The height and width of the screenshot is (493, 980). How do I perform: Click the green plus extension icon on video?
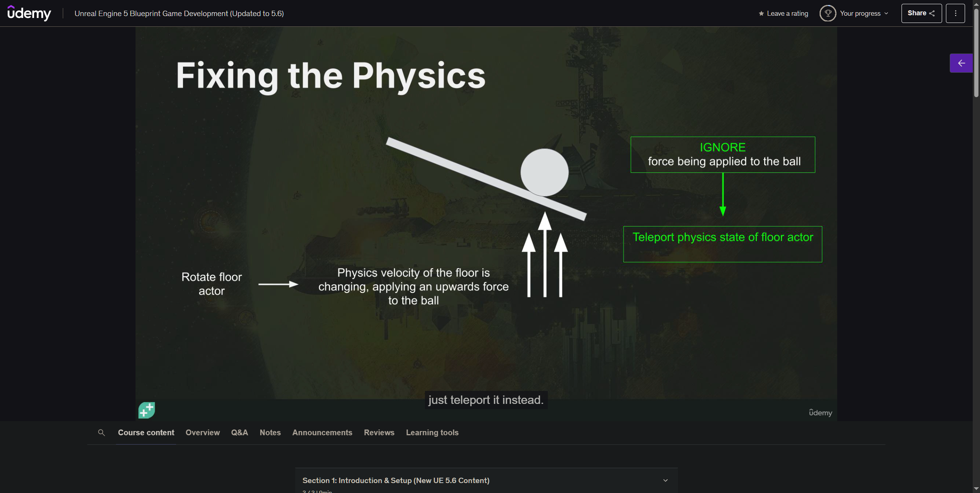(x=147, y=410)
